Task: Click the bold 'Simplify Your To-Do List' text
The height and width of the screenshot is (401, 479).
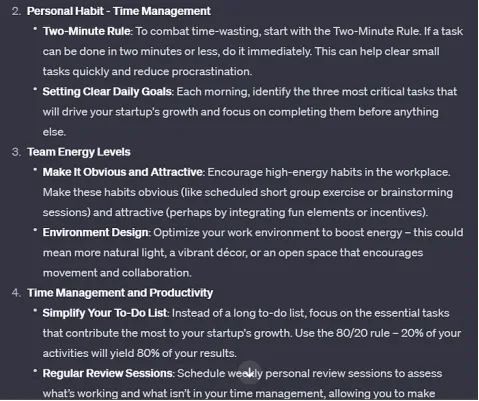Action: click(105, 313)
